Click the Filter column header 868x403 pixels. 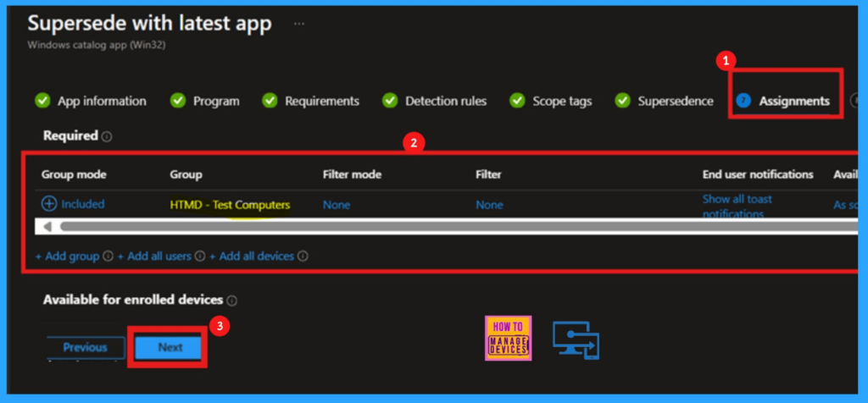pyautogui.click(x=488, y=174)
